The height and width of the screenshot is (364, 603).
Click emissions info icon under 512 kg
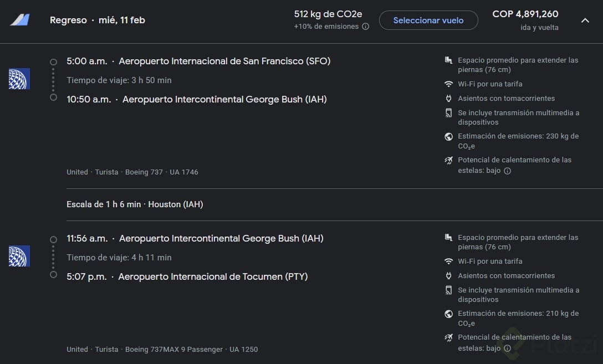click(x=365, y=27)
